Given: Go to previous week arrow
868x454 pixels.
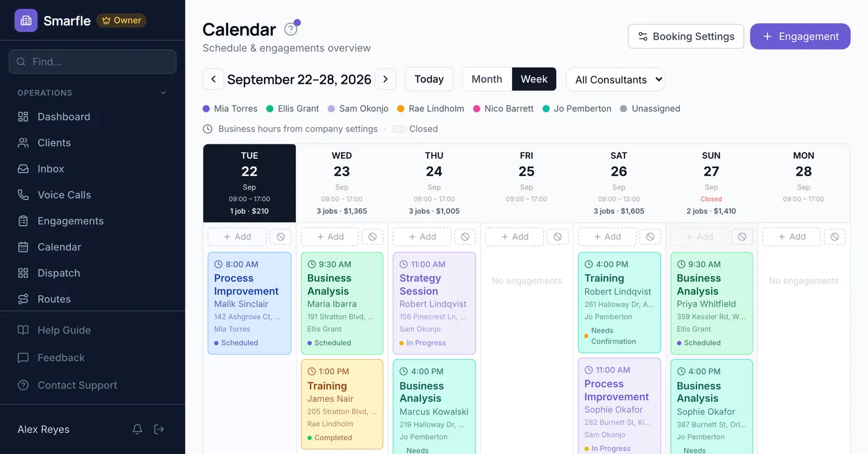Looking at the screenshot, I should point(213,79).
